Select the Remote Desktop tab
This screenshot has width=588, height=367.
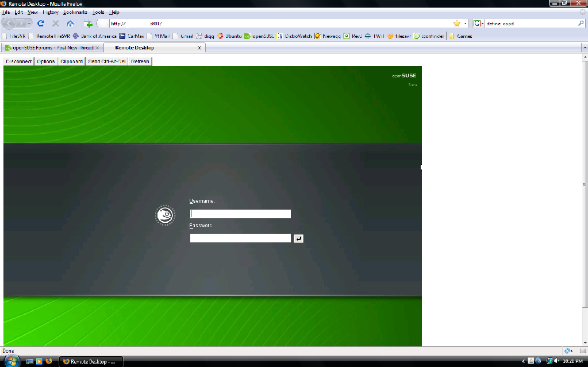click(x=154, y=48)
